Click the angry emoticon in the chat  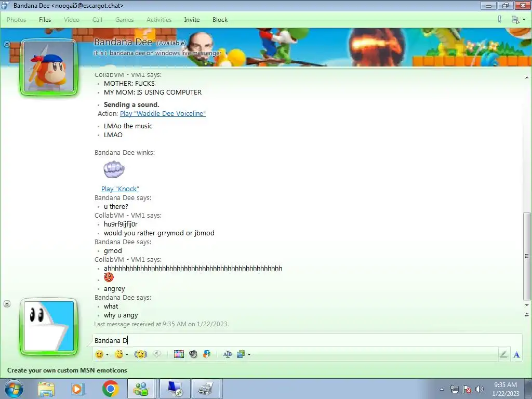[x=109, y=277]
